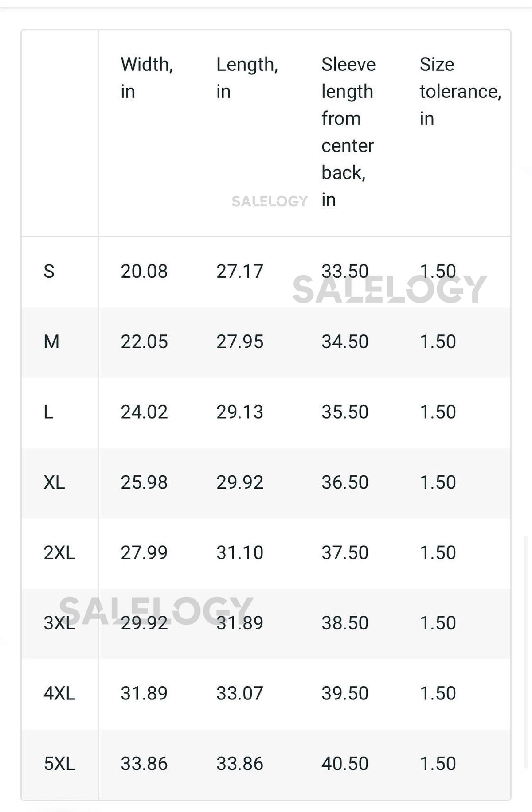
Task: Select the S size row label
Action: 49,271
